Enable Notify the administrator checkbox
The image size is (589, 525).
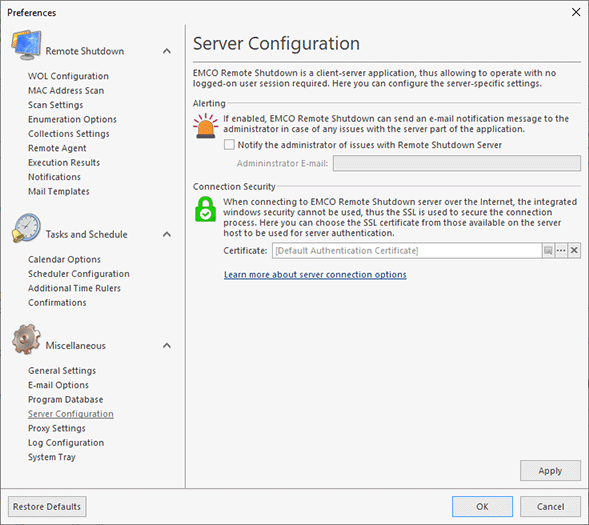229,145
